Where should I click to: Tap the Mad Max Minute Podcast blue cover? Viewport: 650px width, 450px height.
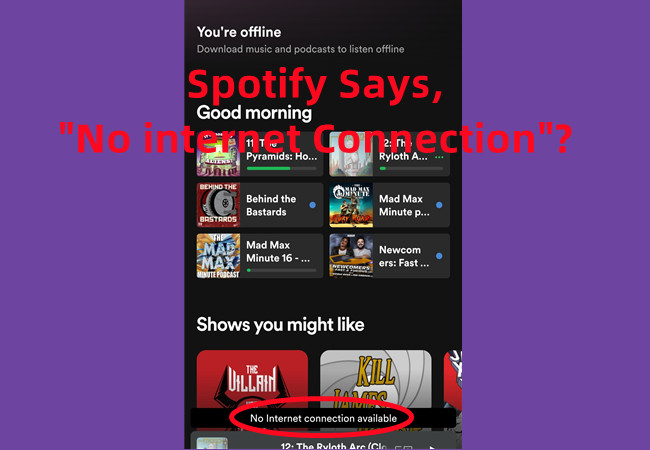(218, 256)
